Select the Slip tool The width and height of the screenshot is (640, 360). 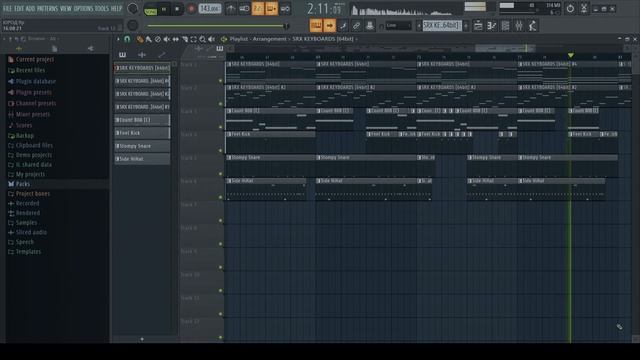pyautogui.click(x=176, y=39)
